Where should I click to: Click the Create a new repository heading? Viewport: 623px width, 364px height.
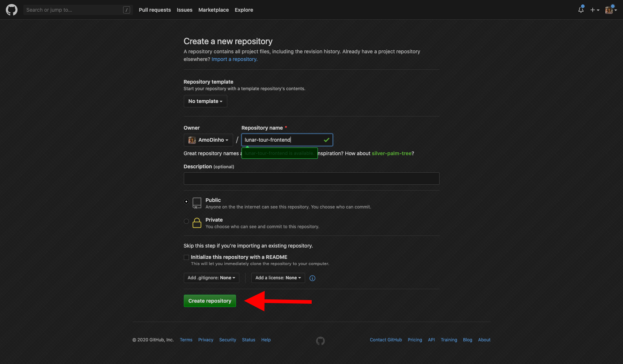pos(228,41)
